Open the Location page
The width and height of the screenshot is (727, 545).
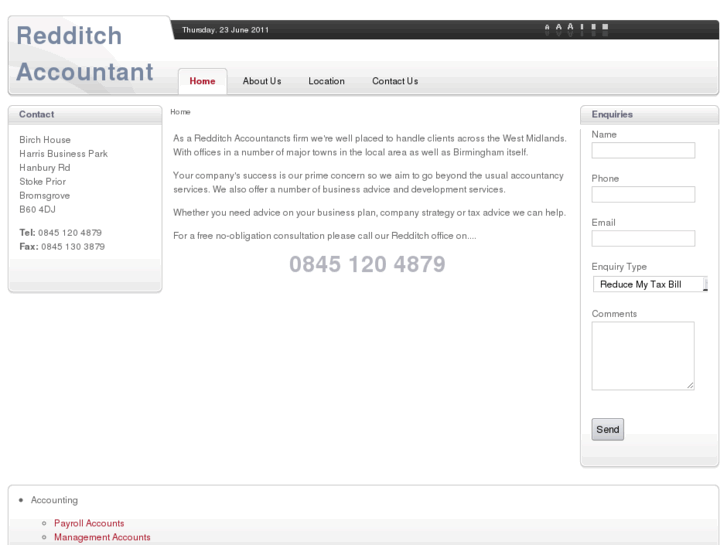click(326, 81)
